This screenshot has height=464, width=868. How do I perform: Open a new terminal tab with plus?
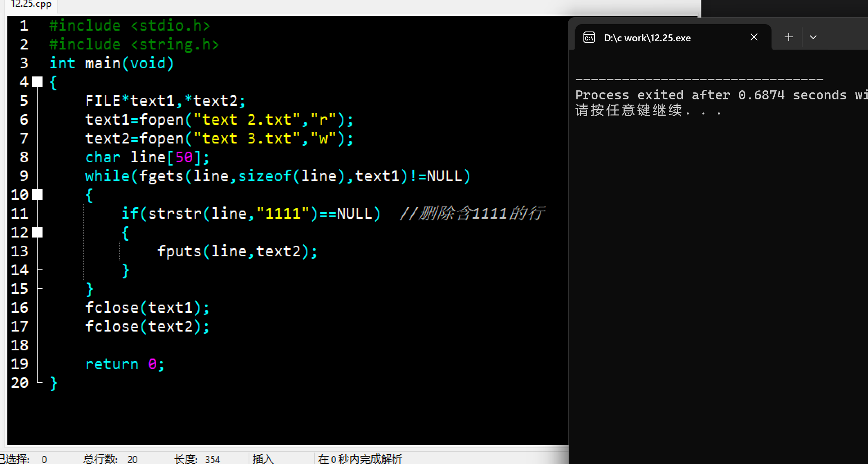tap(789, 37)
